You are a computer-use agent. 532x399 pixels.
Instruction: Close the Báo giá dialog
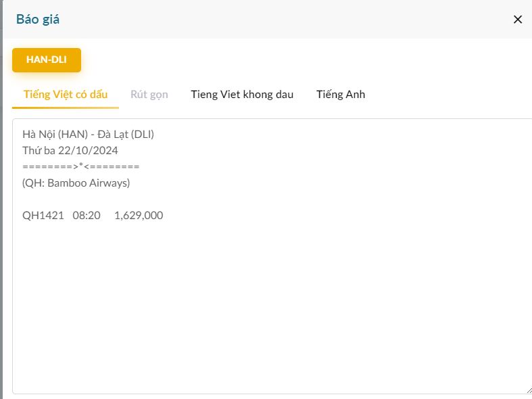click(518, 20)
